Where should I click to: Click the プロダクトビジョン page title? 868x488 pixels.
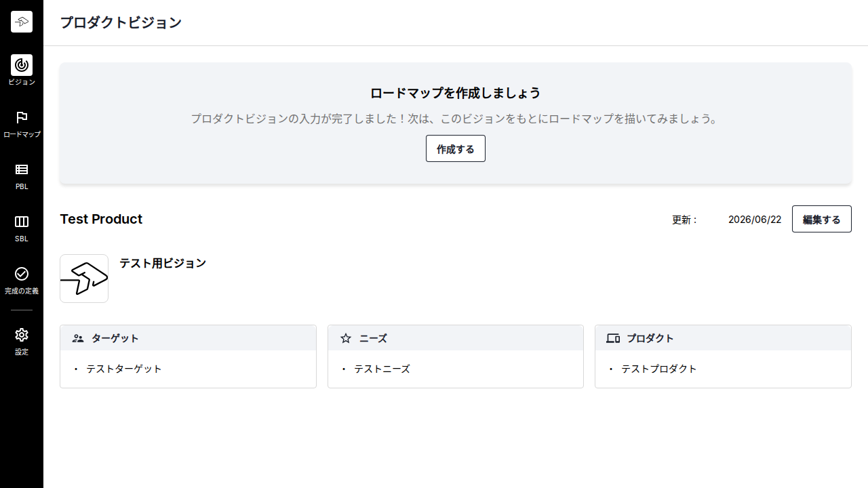(121, 22)
